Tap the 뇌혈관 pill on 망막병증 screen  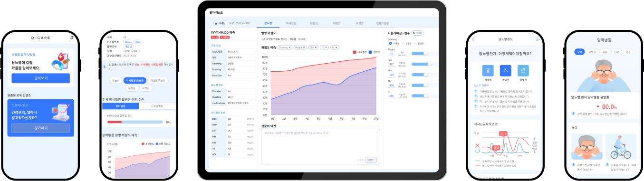tap(592, 52)
